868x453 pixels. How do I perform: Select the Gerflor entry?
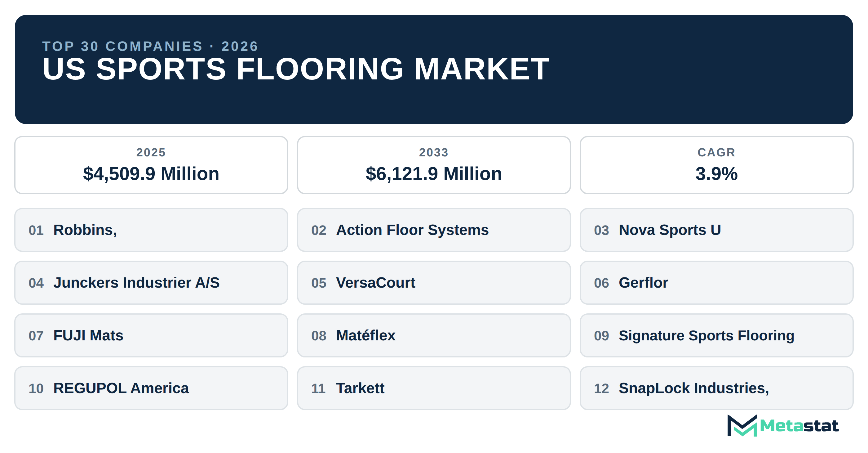pyautogui.click(x=716, y=283)
